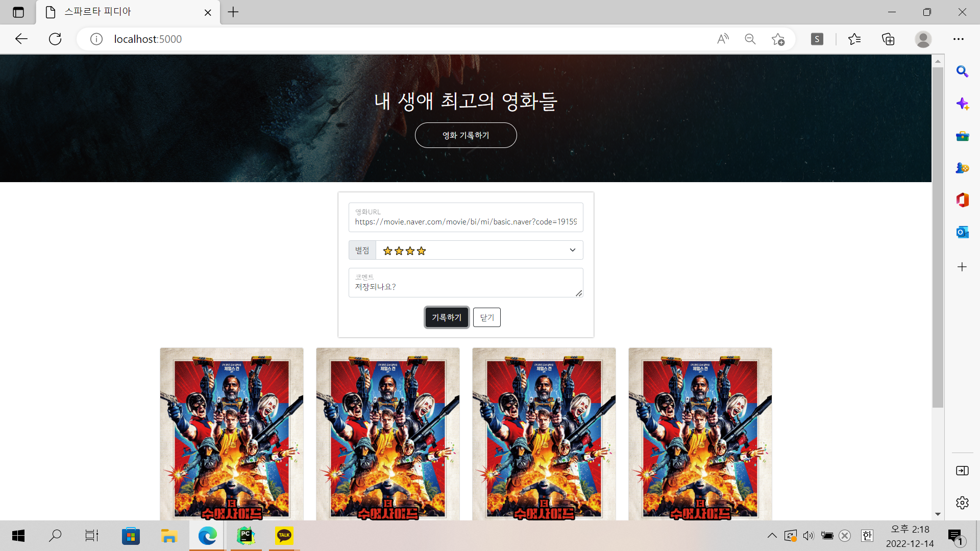Add this page to favorites

[778, 39]
